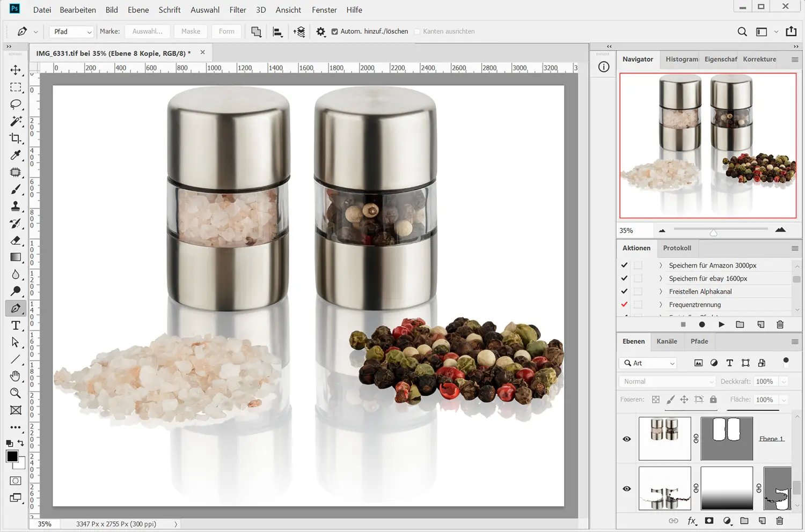This screenshot has width=805, height=532.
Task: Activate the Zoom tool in toolbar
Action: pyautogui.click(x=16, y=393)
